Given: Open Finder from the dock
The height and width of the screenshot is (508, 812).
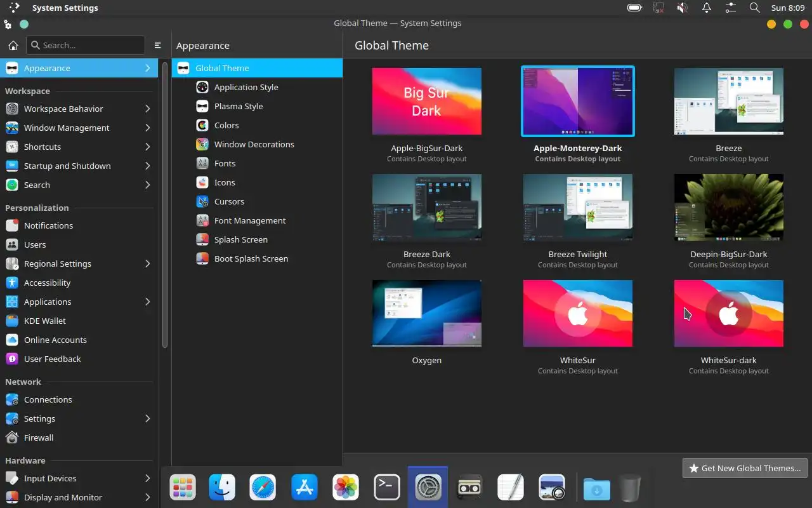Looking at the screenshot, I should (x=222, y=488).
